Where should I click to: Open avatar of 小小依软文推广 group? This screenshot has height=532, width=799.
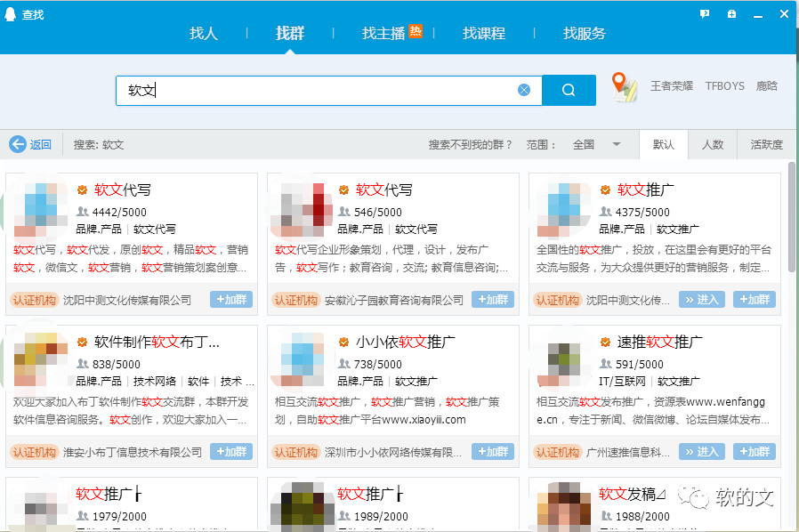click(301, 359)
